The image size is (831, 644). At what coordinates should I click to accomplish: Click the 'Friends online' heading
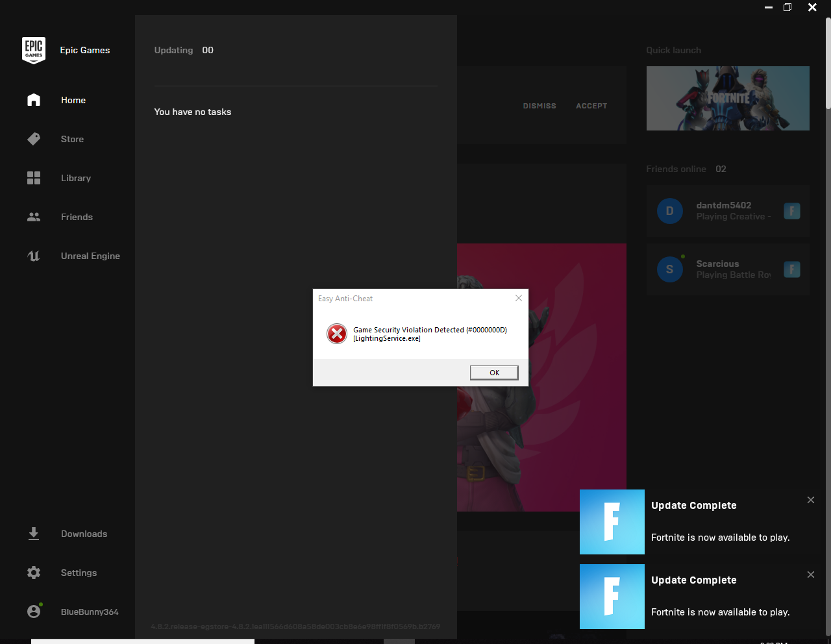click(676, 169)
